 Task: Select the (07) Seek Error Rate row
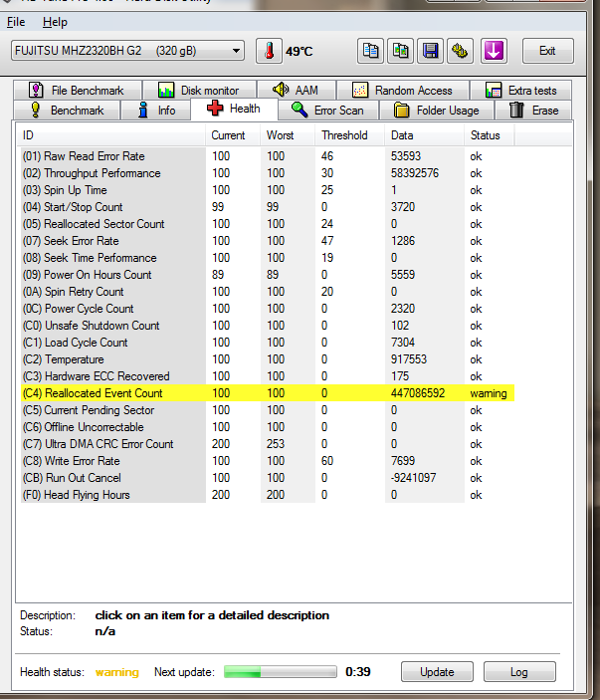click(268, 241)
